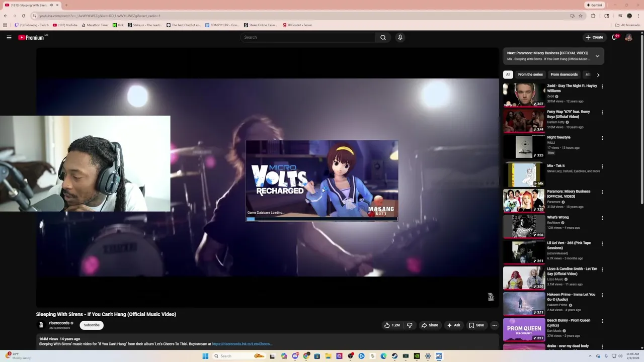This screenshot has height=362, width=644.
Task: Mute tab using speaker icon
Action: (51, 5)
